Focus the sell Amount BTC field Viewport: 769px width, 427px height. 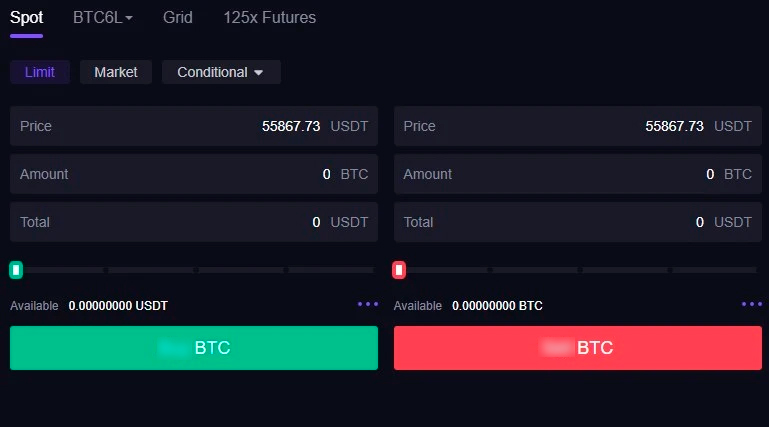(x=578, y=174)
